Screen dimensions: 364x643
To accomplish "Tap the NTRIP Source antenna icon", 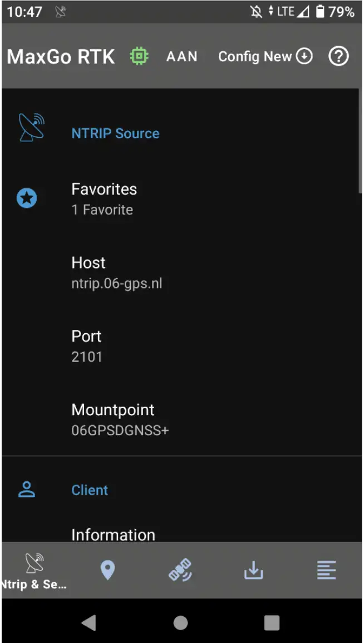I will coord(31,128).
